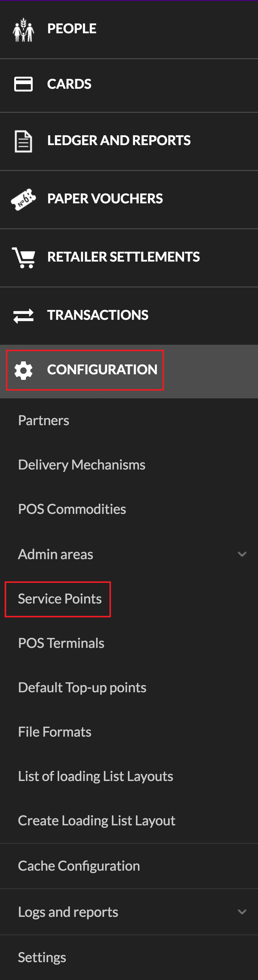Click the Transactions arrows icon

pos(23,315)
